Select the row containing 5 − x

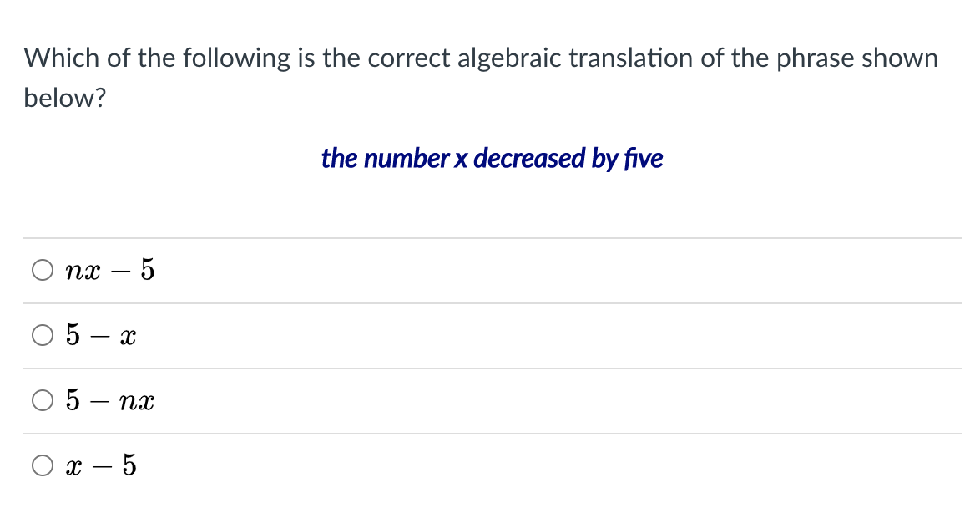(334, 334)
